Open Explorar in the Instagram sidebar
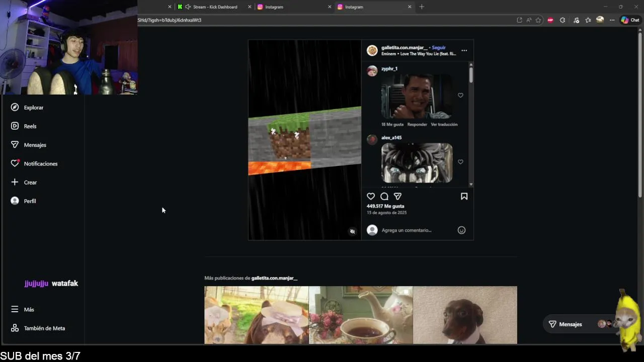This screenshot has height=362, width=644. 28,108
